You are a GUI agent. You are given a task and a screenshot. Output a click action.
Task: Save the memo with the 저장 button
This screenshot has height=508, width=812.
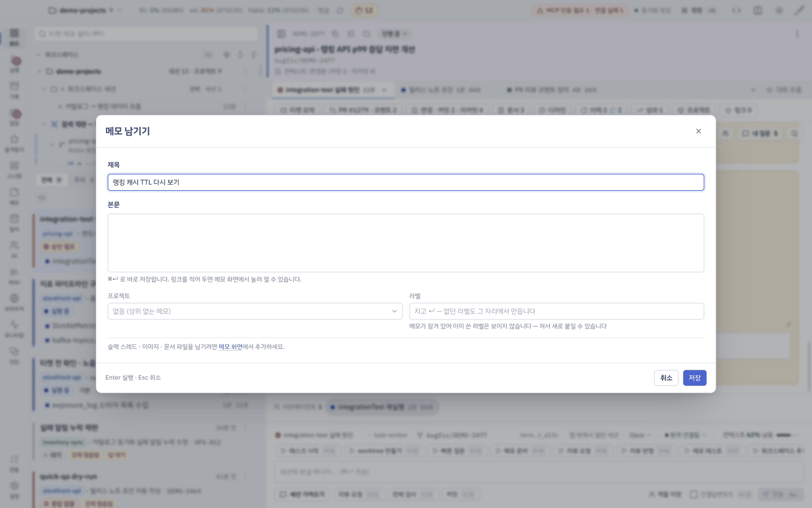694,378
